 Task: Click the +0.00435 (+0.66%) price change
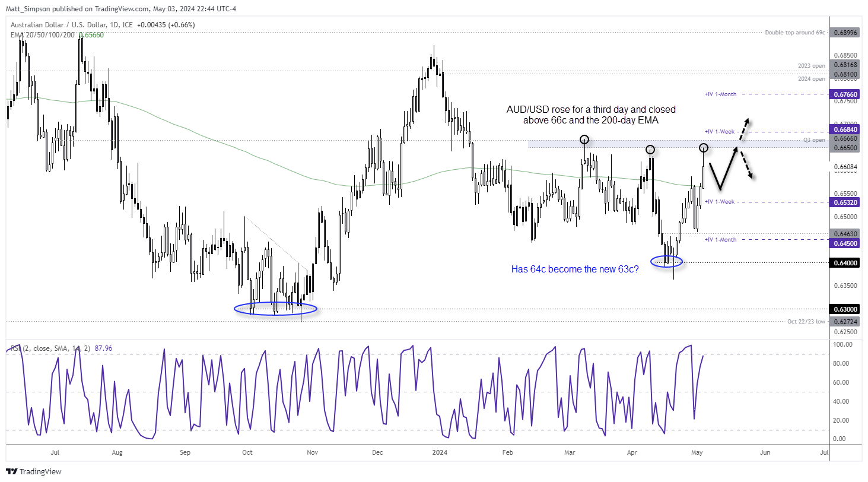pyautogui.click(x=166, y=25)
